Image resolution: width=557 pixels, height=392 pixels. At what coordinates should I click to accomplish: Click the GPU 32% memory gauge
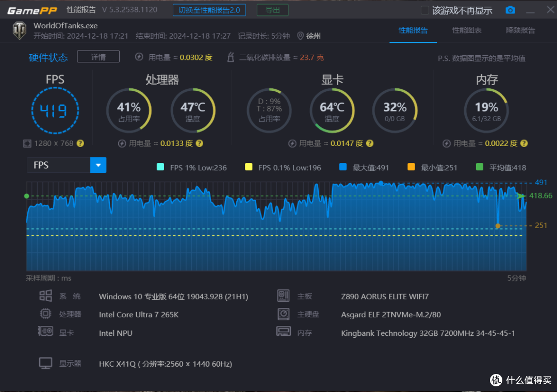pos(395,110)
